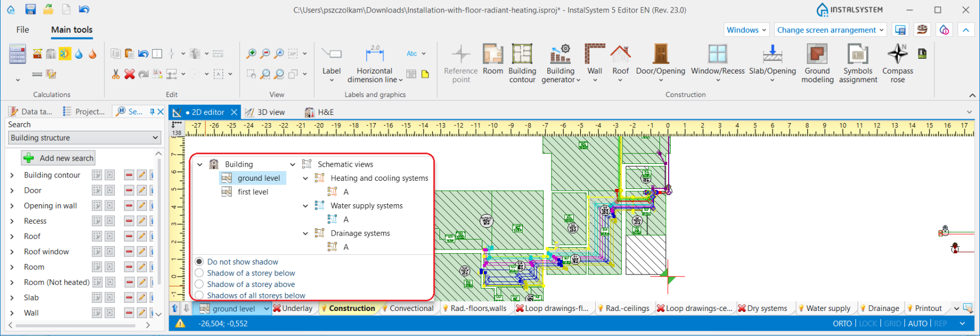Switch to the 3D view tab

click(x=265, y=112)
